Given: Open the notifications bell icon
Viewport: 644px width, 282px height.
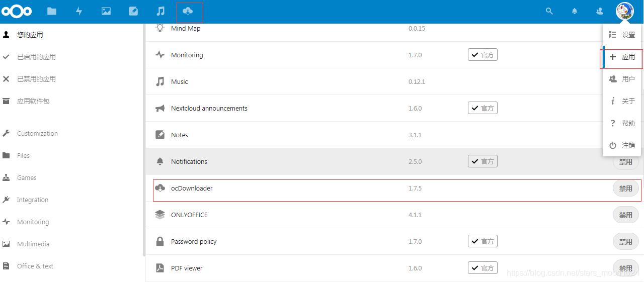Looking at the screenshot, I should 575,11.
